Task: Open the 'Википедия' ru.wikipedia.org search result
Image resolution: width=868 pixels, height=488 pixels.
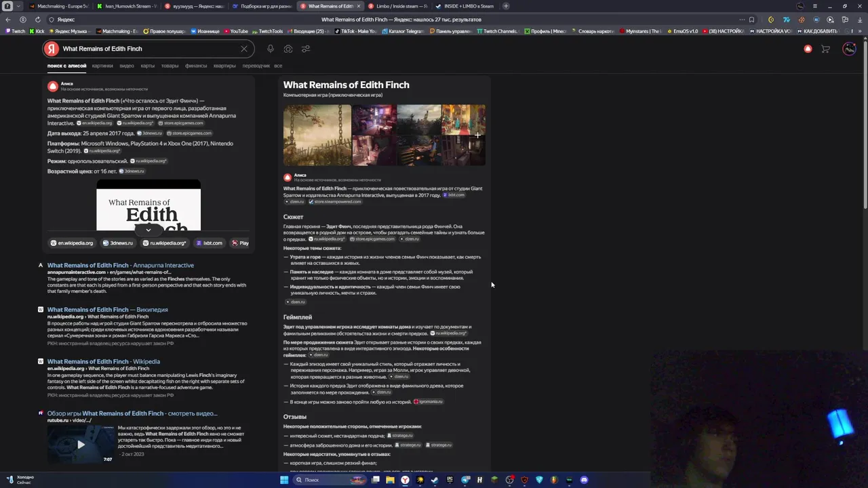Action: (x=108, y=309)
